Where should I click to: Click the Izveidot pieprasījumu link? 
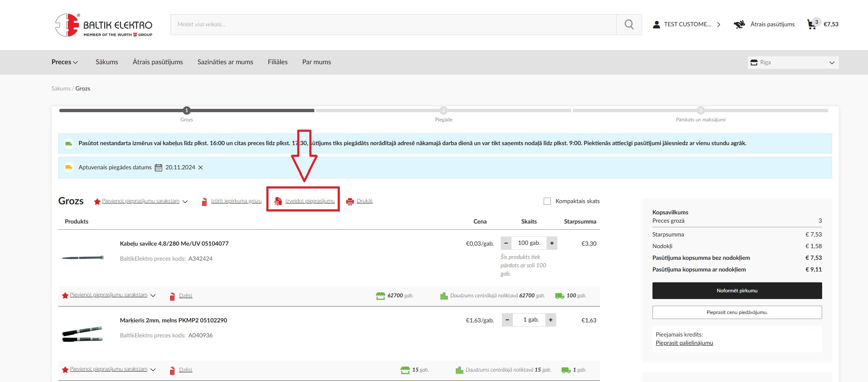coord(309,201)
